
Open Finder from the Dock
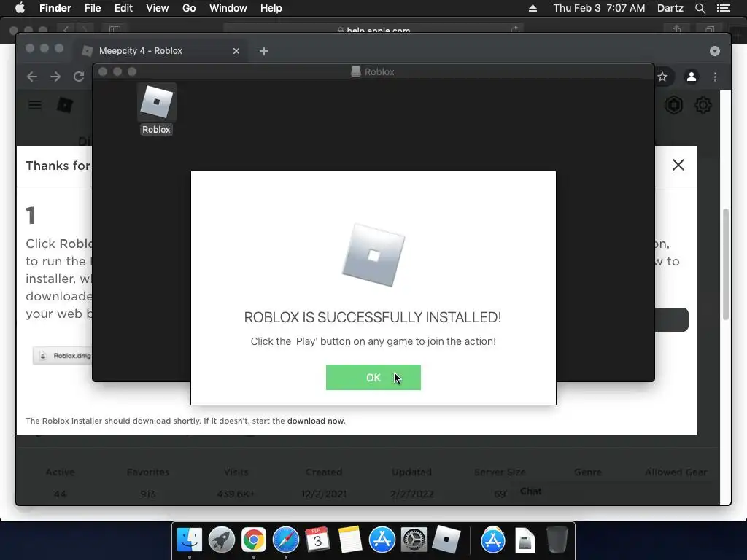(x=190, y=540)
